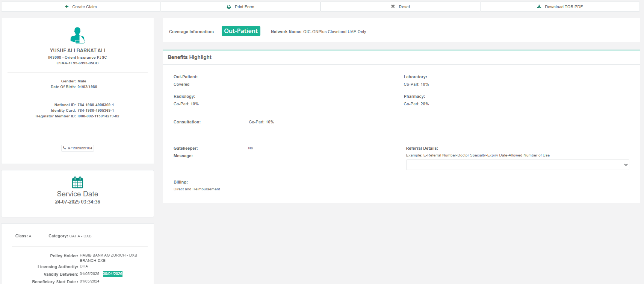Screen dimensions: 644x284
Task: Click the Service Date timestamp
Action: click(77, 202)
